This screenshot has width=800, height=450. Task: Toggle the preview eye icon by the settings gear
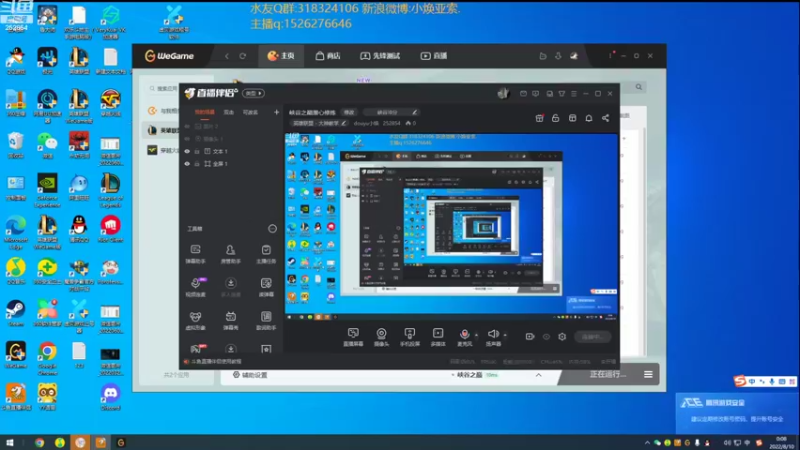(546, 337)
